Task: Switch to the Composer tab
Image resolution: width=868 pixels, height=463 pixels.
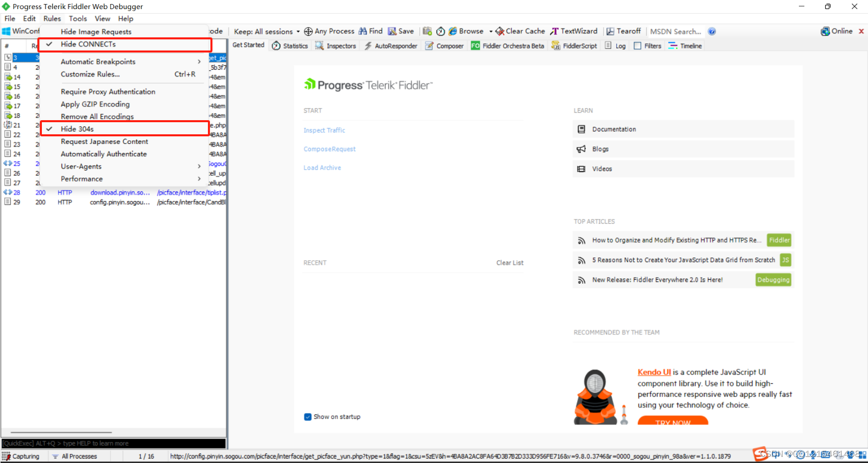Action: [x=444, y=46]
